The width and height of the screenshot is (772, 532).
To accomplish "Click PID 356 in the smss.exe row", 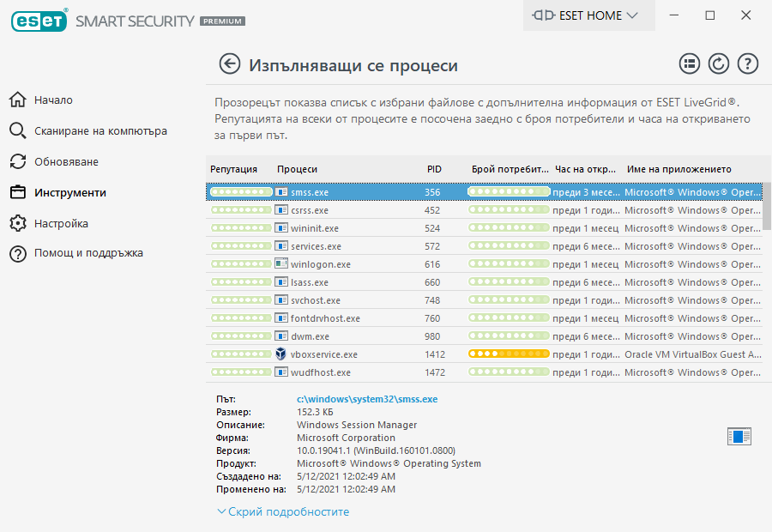I will tap(432, 192).
